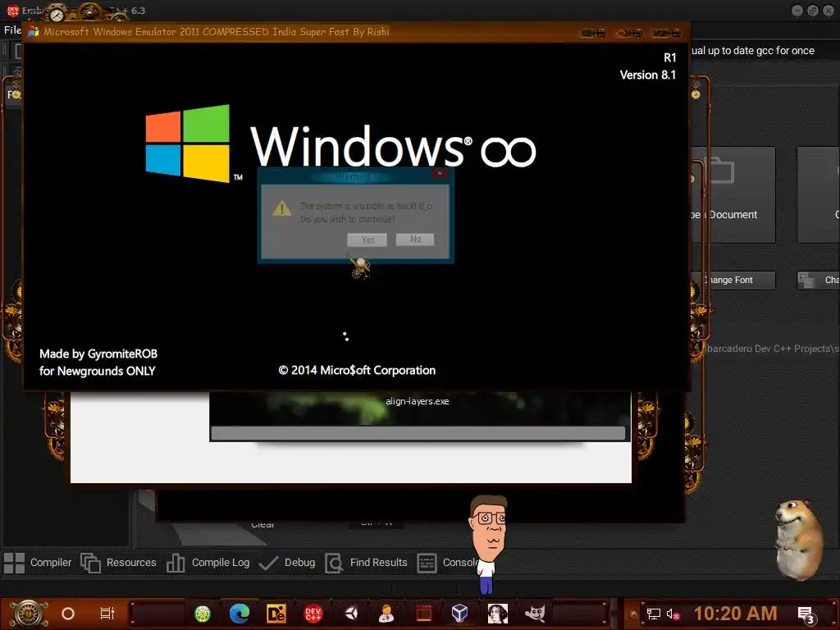
Task: Launch GIMP from the taskbar
Action: 535,614
